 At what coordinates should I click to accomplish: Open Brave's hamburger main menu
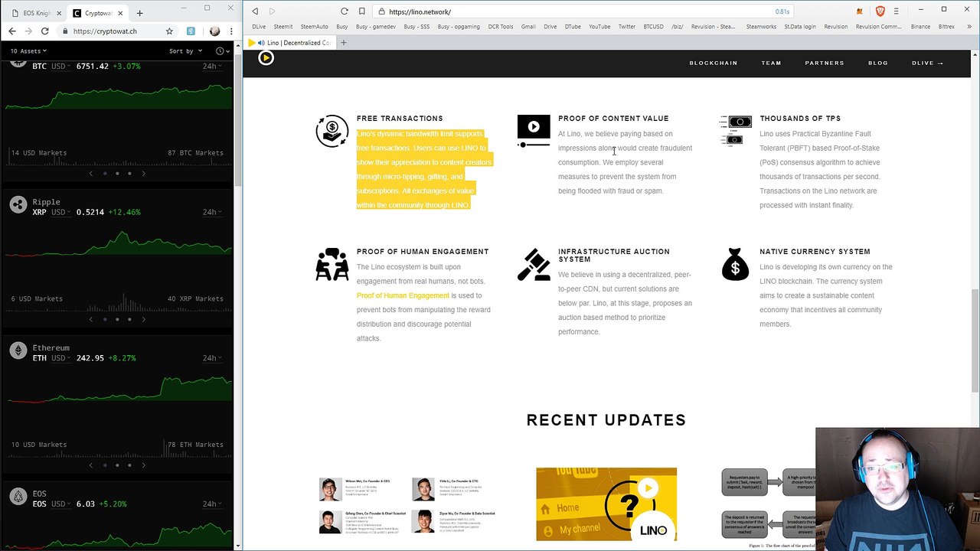coord(897,11)
